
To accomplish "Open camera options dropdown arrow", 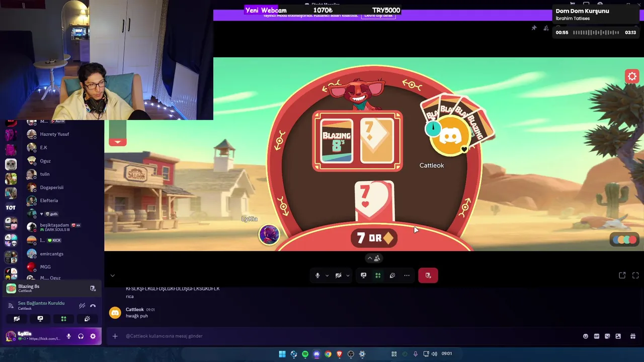I will coord(348,276).
